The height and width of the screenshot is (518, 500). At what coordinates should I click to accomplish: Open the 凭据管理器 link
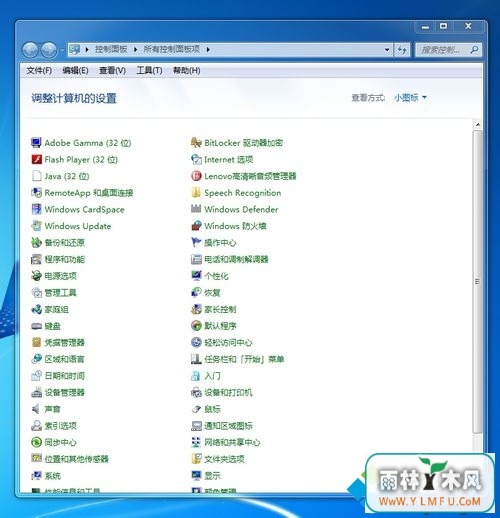point(64,342)
